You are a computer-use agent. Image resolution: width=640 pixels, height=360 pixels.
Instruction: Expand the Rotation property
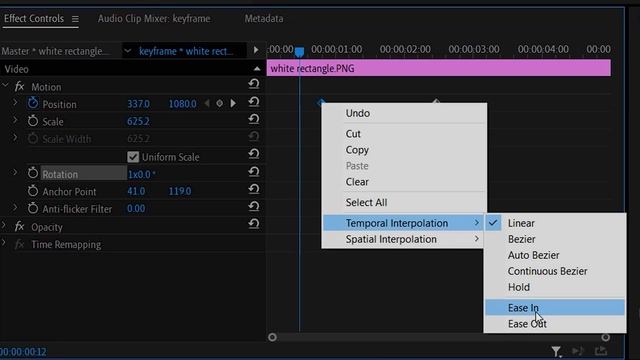15,173
